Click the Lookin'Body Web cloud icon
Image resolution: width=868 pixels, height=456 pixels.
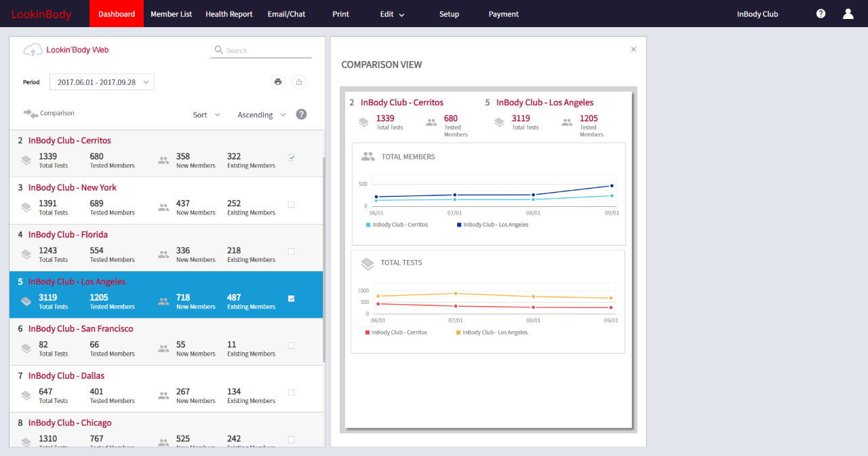click(33, 50)
